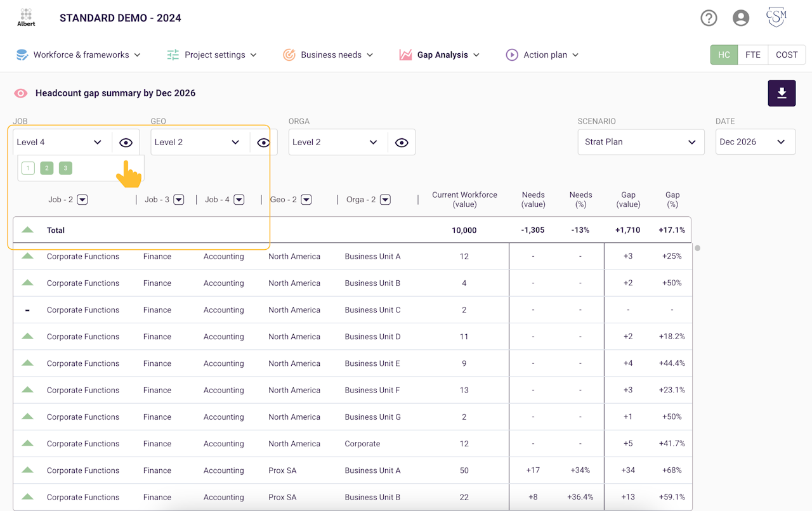
Task: Open the Workforce & frameworks menu
Action: pos(78,55)
